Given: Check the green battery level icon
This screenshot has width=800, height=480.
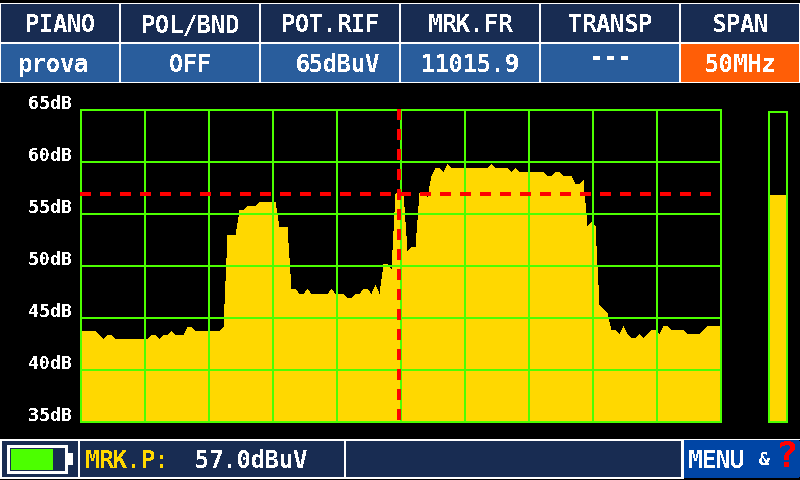Looking at the screenshot, I should pos(38,459).
